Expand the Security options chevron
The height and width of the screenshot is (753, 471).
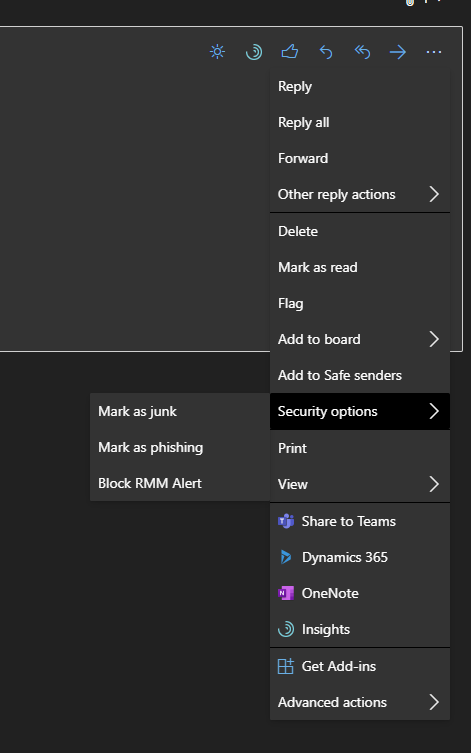coord(434,411)
